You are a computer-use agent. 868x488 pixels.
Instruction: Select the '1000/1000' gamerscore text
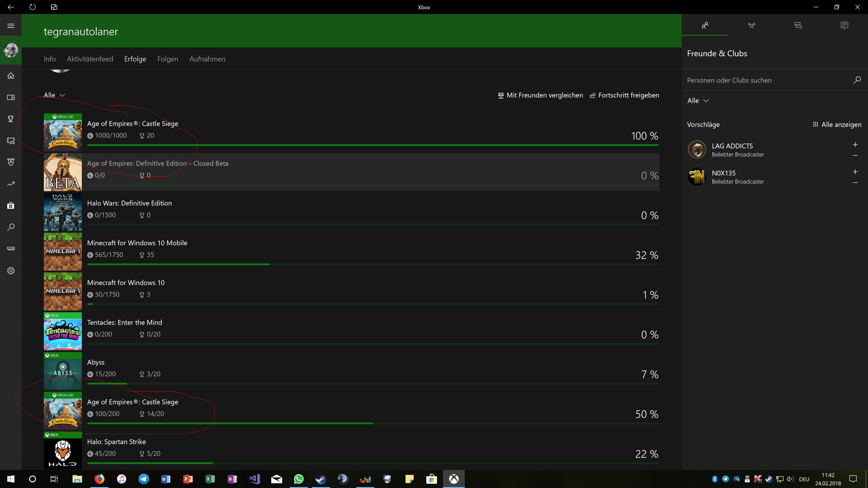[111, 135]
